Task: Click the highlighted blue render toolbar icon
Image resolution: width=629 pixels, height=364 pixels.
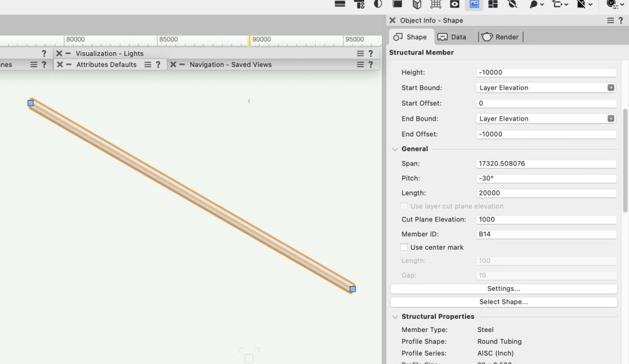Action: click(474, 4)
